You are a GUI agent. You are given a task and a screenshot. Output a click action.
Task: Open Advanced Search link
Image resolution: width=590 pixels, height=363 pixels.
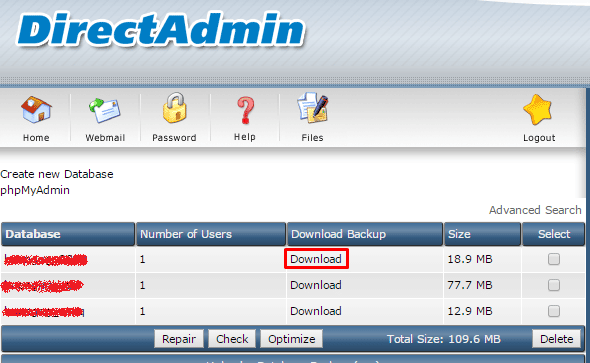pyautogui.click(x=535, y=210)
